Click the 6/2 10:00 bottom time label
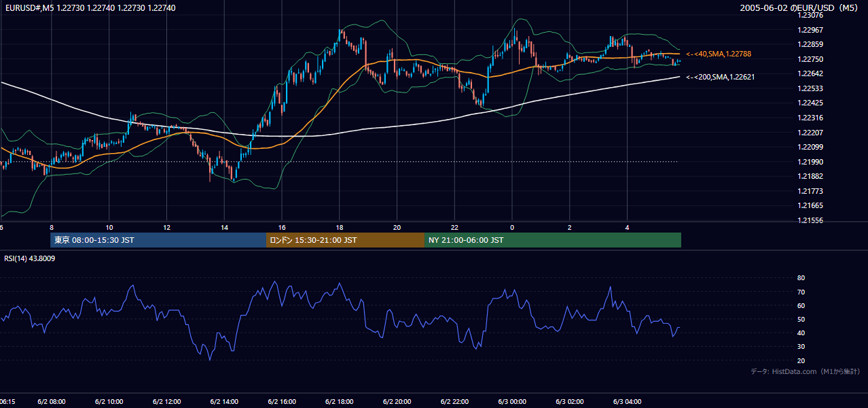This screenshot has width=868, height=408. point(109,402)
